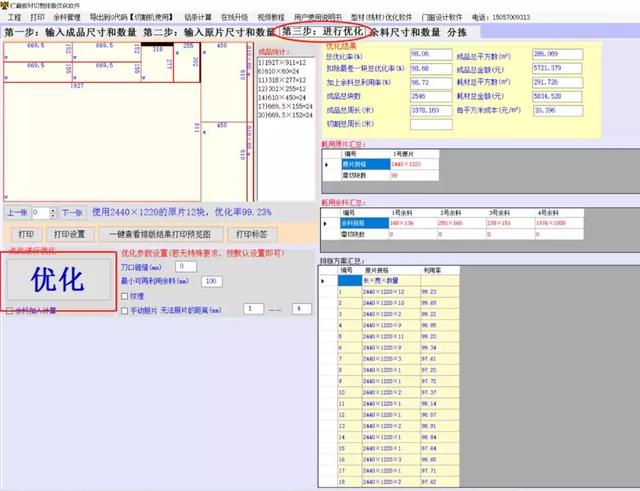
Task: Click the 打印设置 button
Action: pyautogui.click(x=70, y=234)
